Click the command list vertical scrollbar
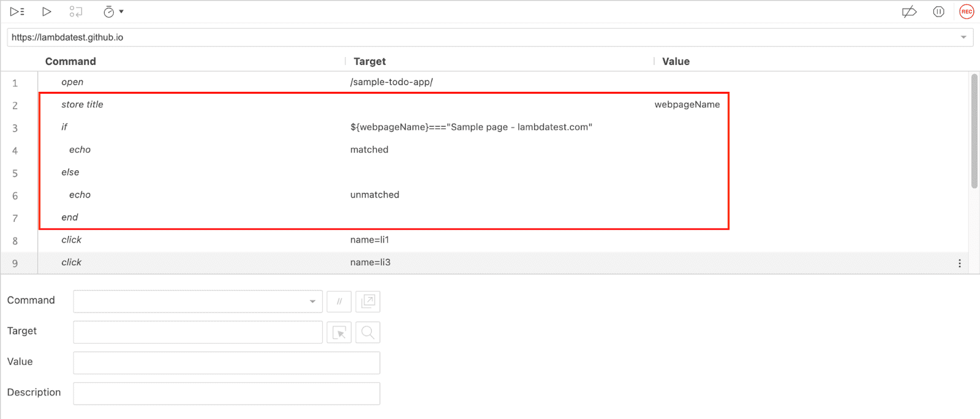This screenshot has width=980, height=419. (x=974, y=131)
